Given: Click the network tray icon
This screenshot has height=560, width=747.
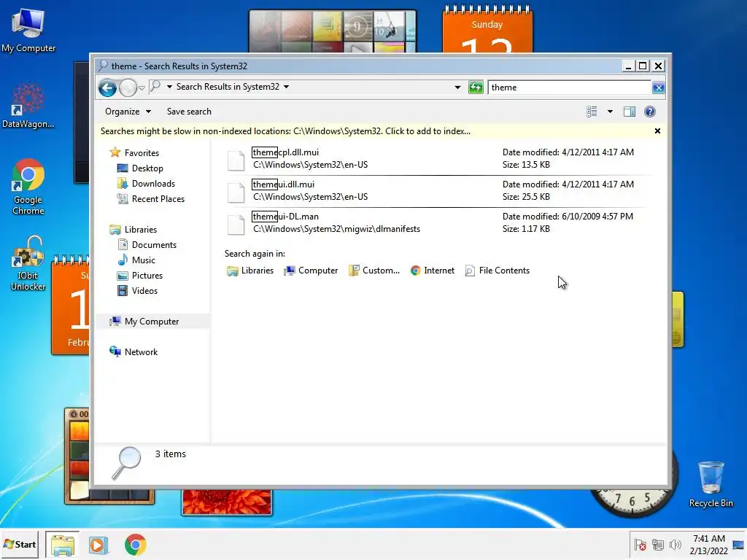Looking at the screenshot, I should pyautogui.click(x=658, y=545).
